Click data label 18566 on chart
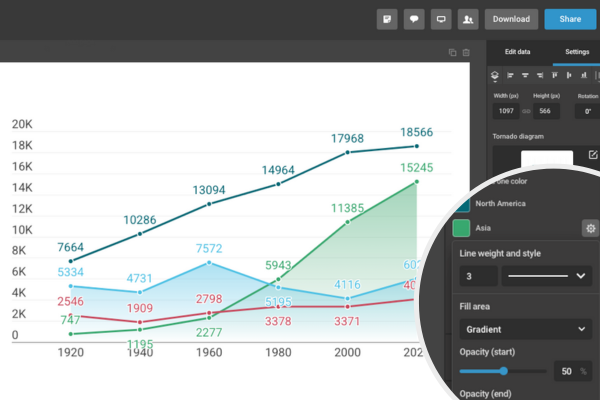Viewport: 600px width, 400px height. 416,132
